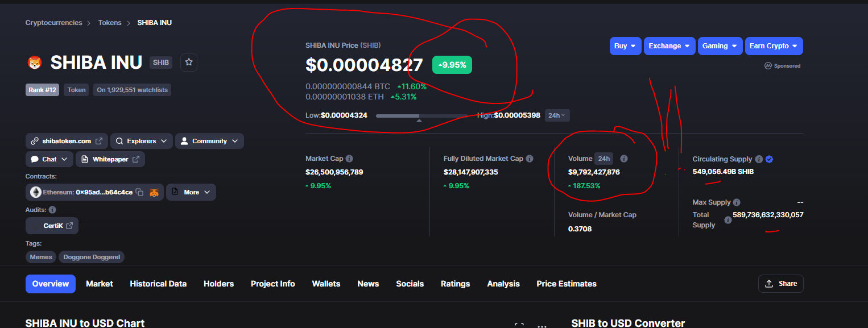This screenshot has width=868, height=328.
Task: Open the Exchange dropdown
Action: click(670, 46)
